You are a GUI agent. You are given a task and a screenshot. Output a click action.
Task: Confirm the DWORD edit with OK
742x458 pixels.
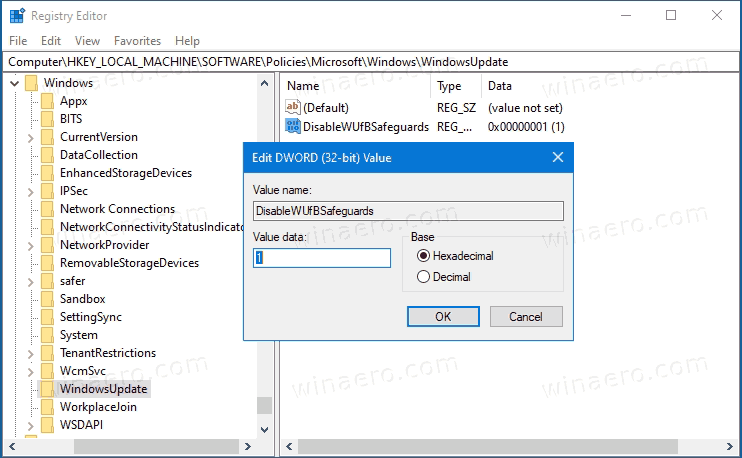[x=443, y=317]
